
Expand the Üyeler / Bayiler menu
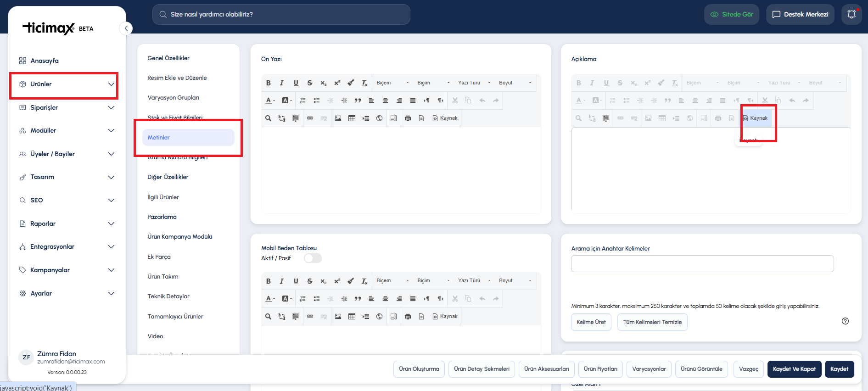(x=67, y=154)
